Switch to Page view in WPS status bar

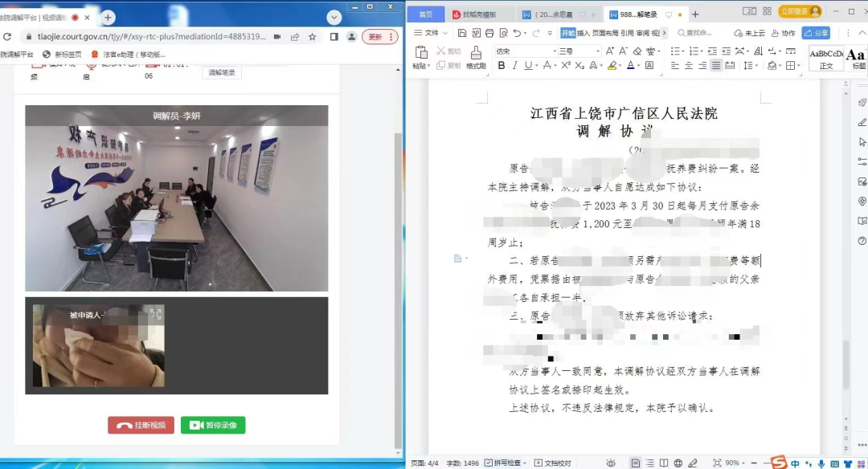pyautogui.click(x=636, y=463)
